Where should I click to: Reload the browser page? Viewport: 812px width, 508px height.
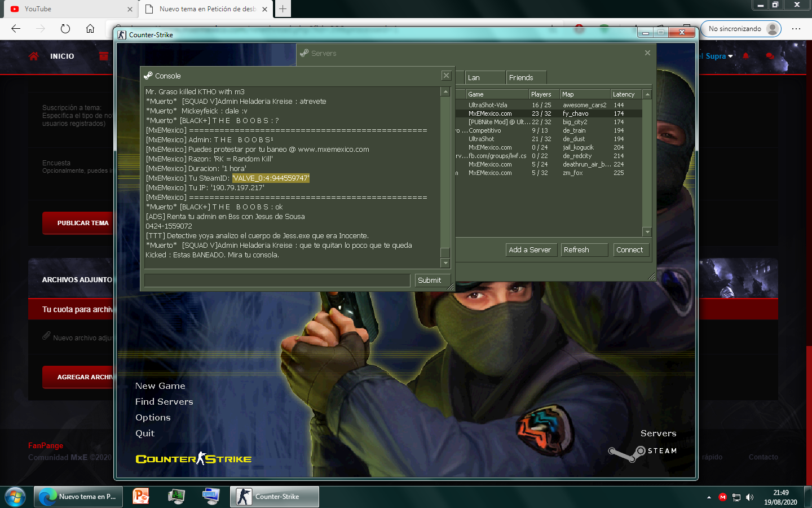click(x=65, y=29)
